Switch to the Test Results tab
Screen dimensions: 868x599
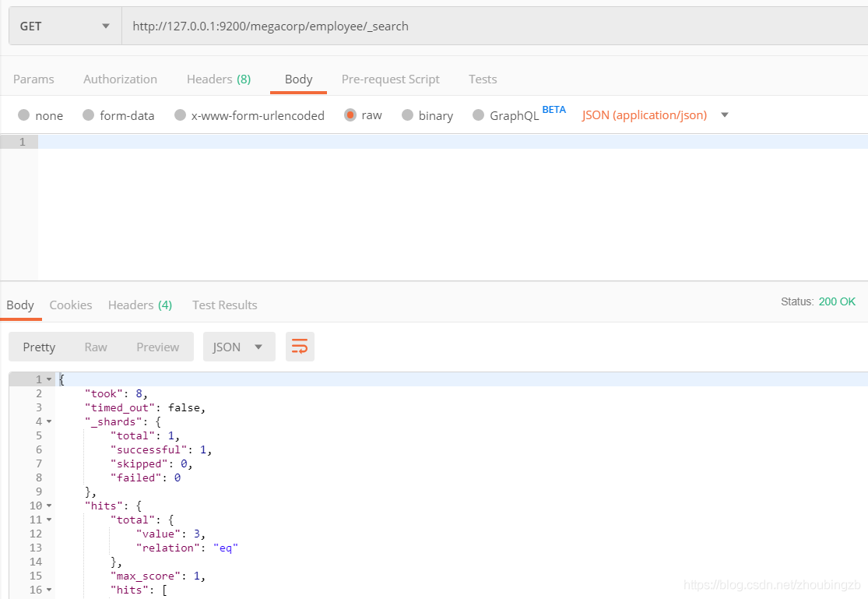(225, 305)
